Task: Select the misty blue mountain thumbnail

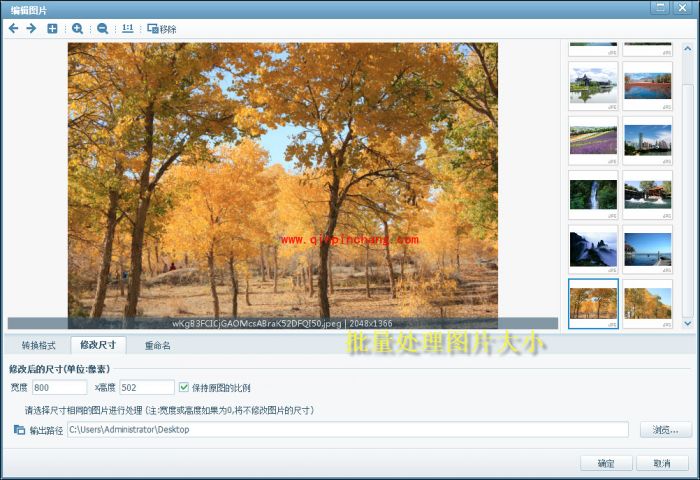Action: pyautogui.click(x=593, y=250)
